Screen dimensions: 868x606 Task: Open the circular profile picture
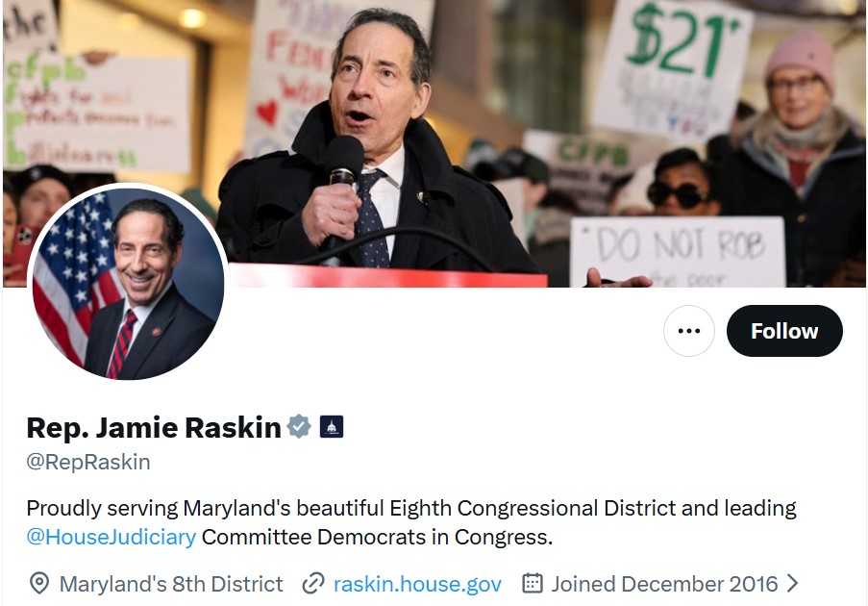point(128,284)
